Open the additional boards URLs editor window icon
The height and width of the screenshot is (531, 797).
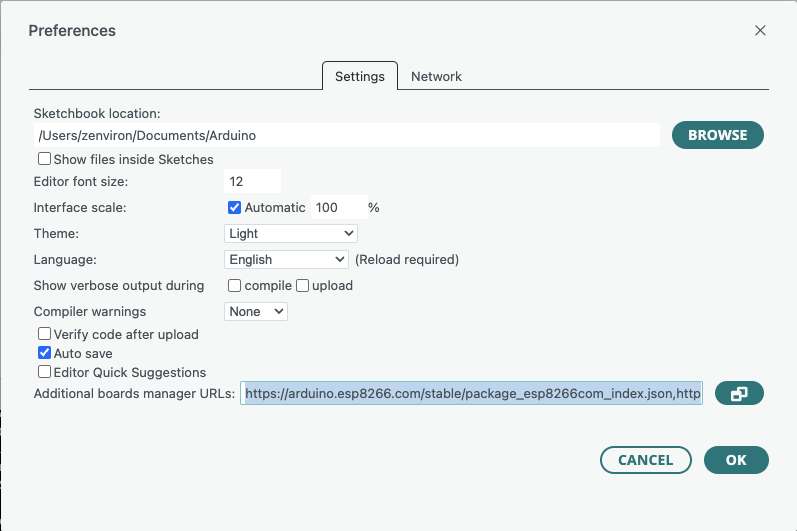point(739,394)
